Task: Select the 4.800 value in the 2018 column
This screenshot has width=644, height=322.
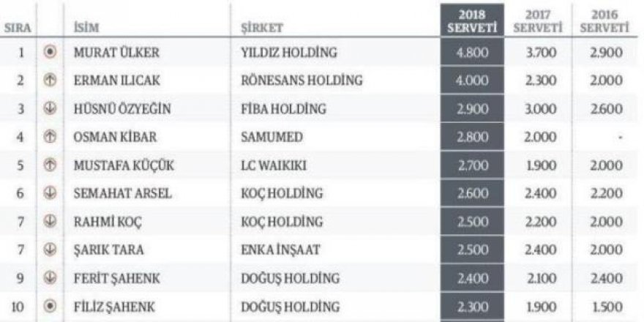Action: point(469,53)
